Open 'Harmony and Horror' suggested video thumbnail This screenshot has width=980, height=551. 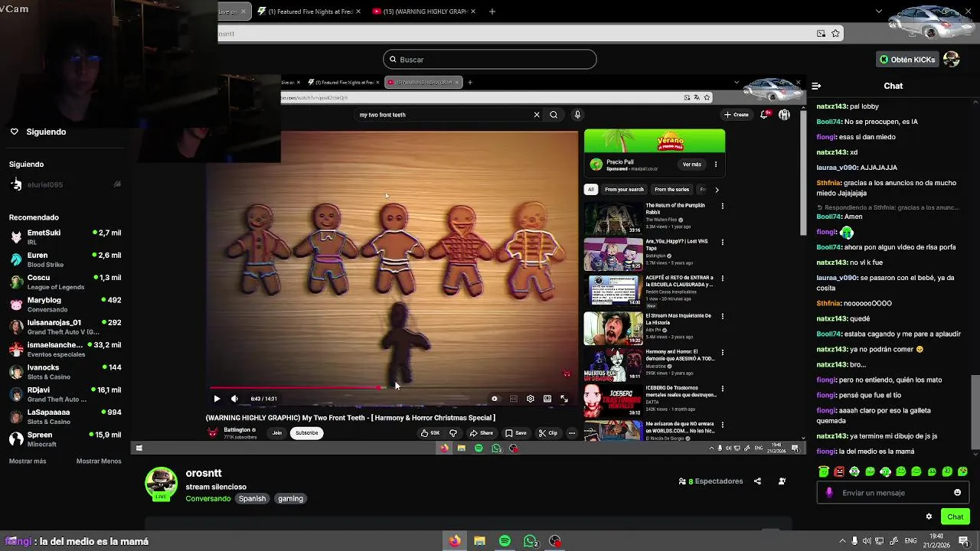click(x=613, y=365)
